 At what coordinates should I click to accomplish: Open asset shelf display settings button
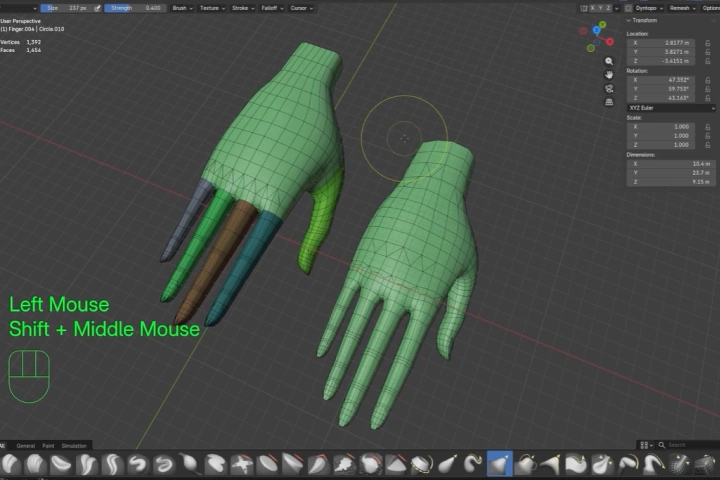tap(647, 445)
